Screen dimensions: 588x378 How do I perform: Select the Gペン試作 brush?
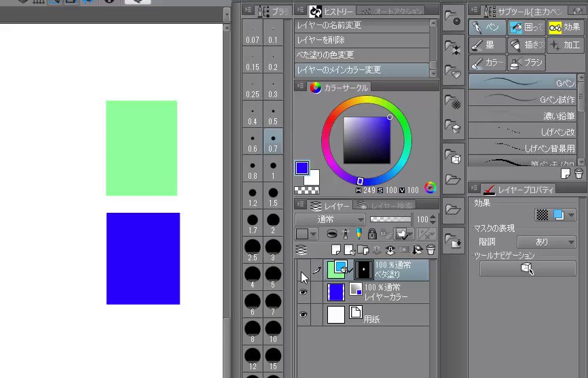pos(522,99)
